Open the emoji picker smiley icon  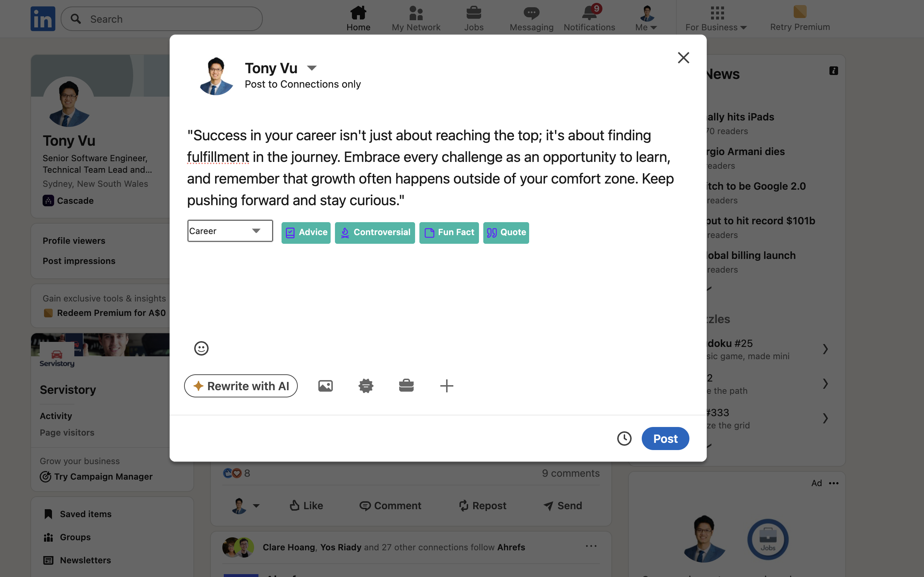pos(201,348)
